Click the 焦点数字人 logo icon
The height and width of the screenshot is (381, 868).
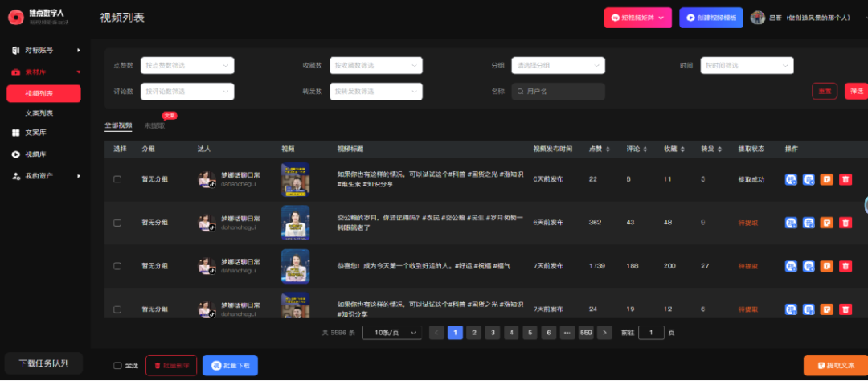click(16, 17)
